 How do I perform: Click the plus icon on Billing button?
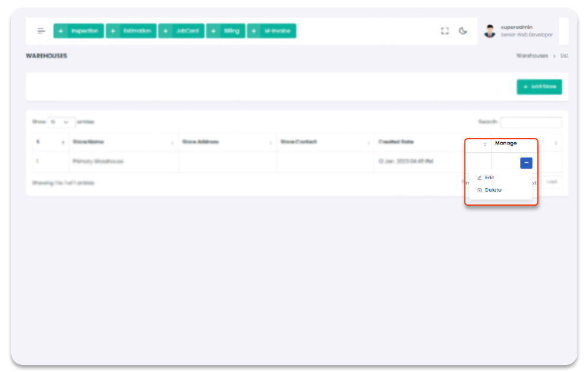click(213, 31)
